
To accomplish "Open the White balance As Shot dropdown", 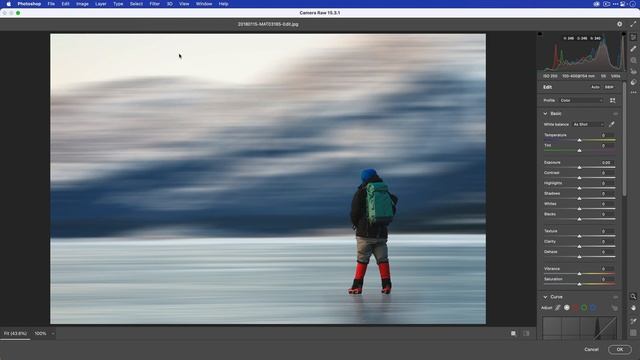I will [x=588, y=124].
